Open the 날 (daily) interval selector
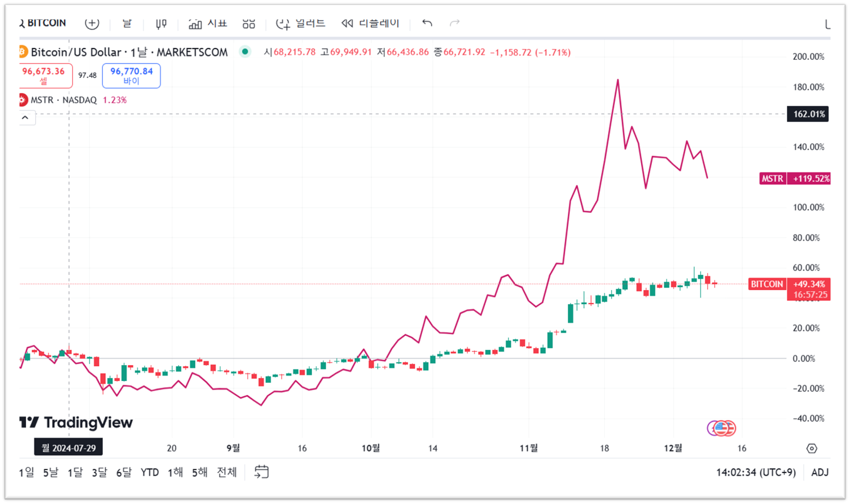Image resolution: width=850 pixels, height=504 pixels. [x=127, y=23]
